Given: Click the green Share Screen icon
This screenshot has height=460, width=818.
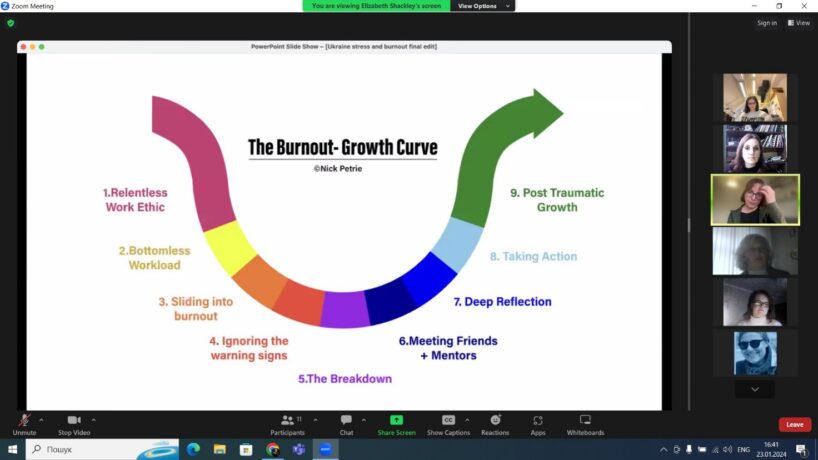Looking at the screenshot, I should click(396, 421).
